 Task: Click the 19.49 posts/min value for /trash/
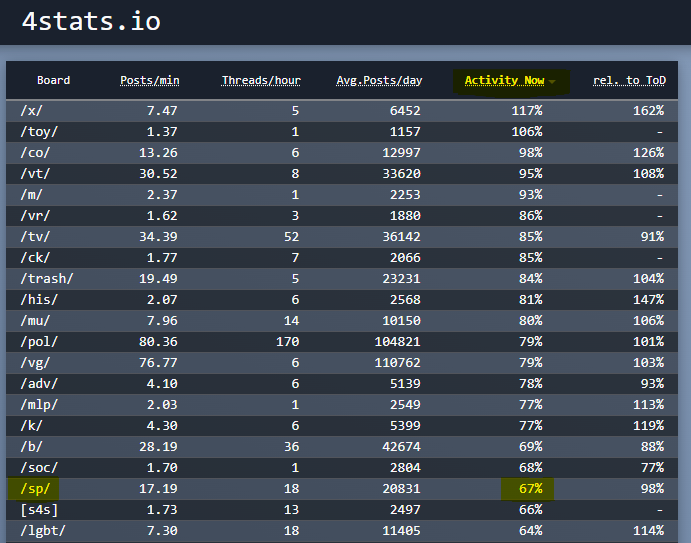(x=158, y=279)
